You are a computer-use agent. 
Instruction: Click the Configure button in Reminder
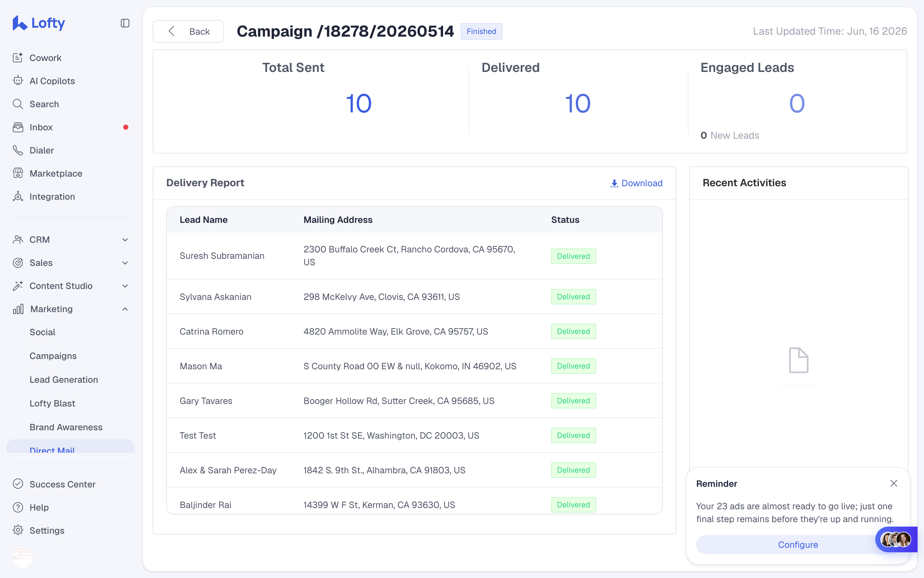coord(798,545)
